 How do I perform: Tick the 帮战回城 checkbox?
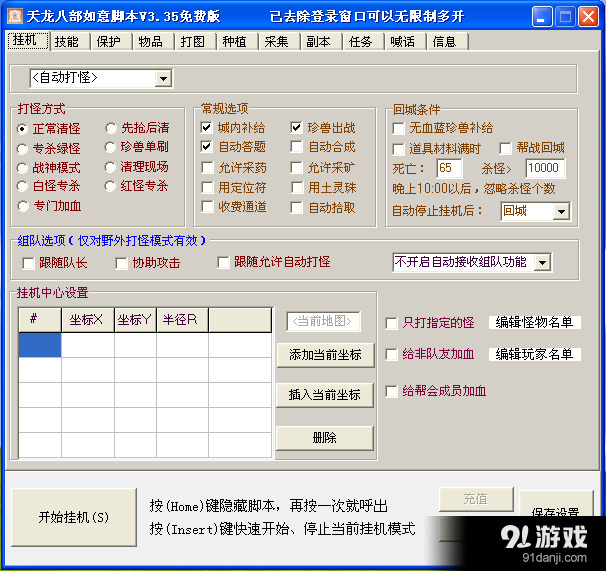[x=506, y=148]
